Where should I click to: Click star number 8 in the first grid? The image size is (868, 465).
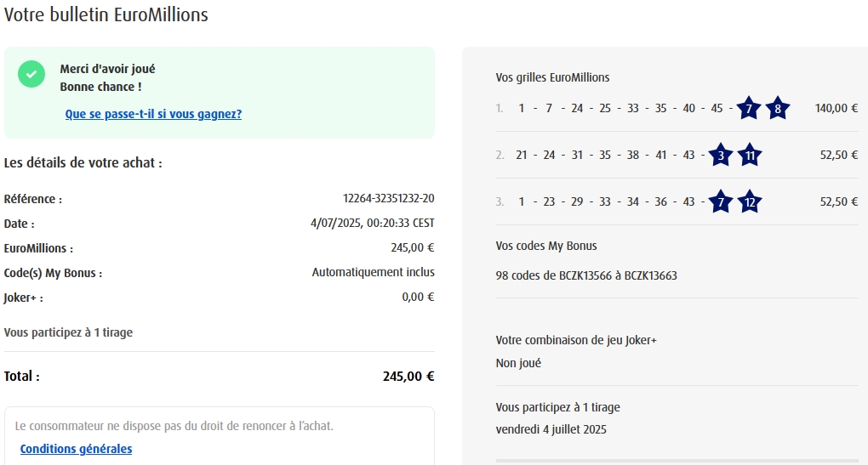click(x=777, y=109)
